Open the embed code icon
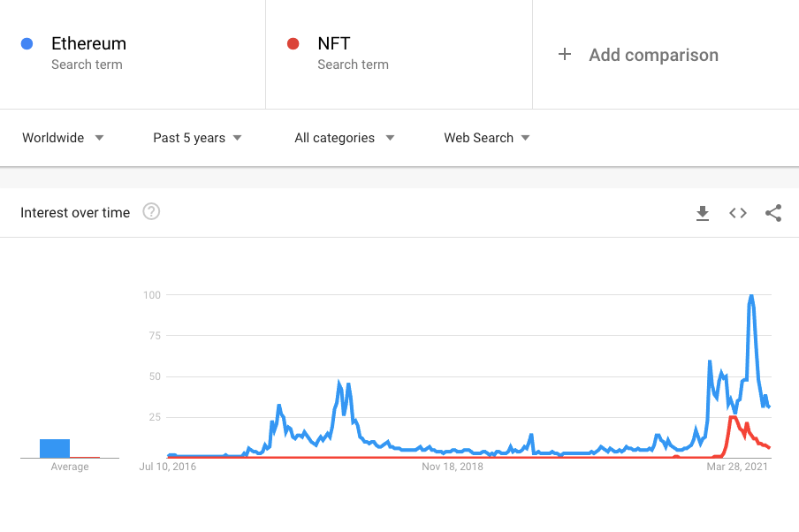Image resolution: width=799 pixels, height=532 pixels. pyautogui.click(x=738, y=213)
